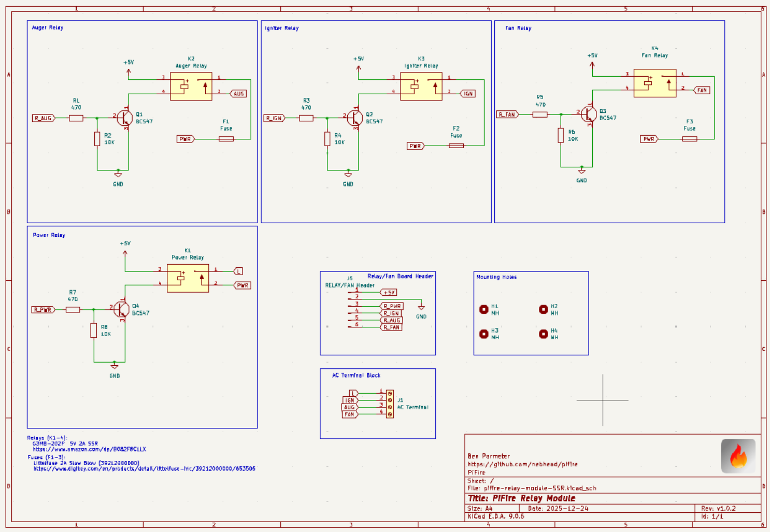Select PWR output label on K1 relay
The height and width of the screenshot is (532, 770).
[x=243, y=285]
